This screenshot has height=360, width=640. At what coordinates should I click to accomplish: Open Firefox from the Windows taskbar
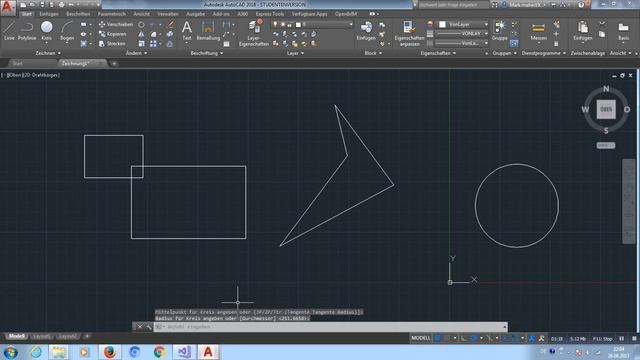pyautogui.click(x=109, y=352)
